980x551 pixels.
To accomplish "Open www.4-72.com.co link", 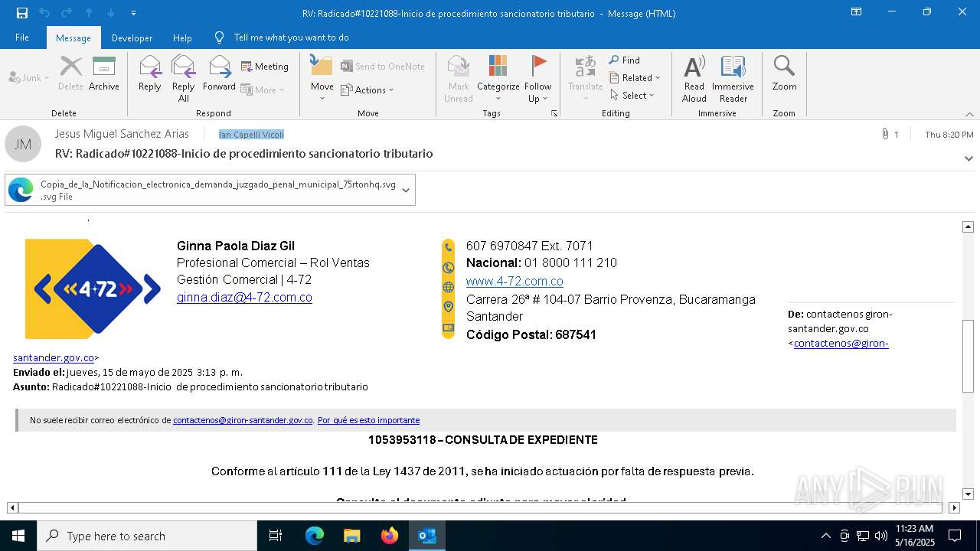I will (x=514, y=281).
